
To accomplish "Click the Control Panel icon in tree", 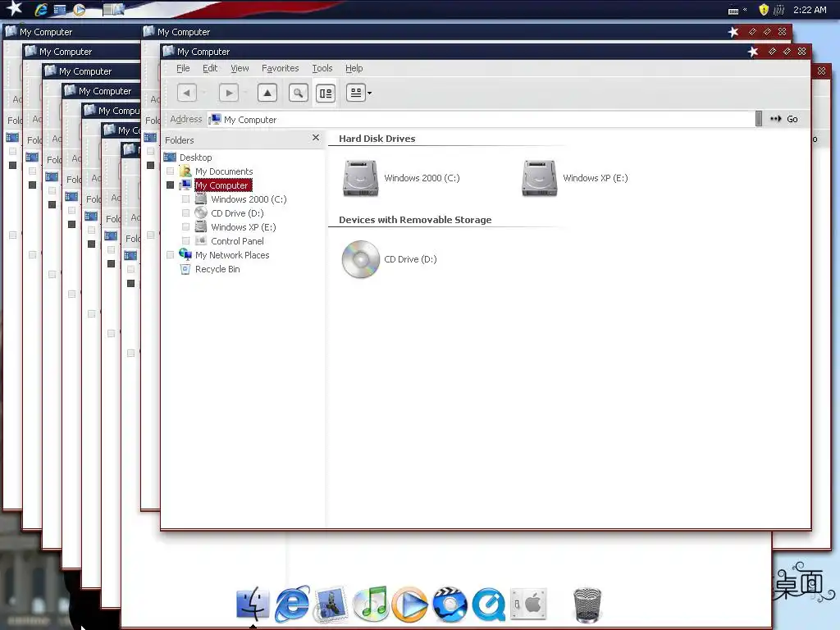I will (x=201, y=240).
